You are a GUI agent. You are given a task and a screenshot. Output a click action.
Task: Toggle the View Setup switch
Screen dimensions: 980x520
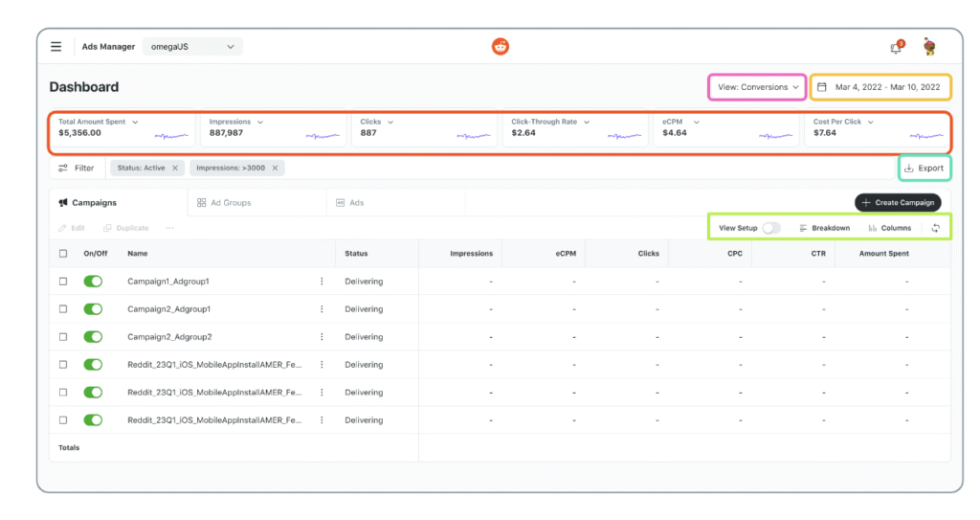[x=771, y=228]
